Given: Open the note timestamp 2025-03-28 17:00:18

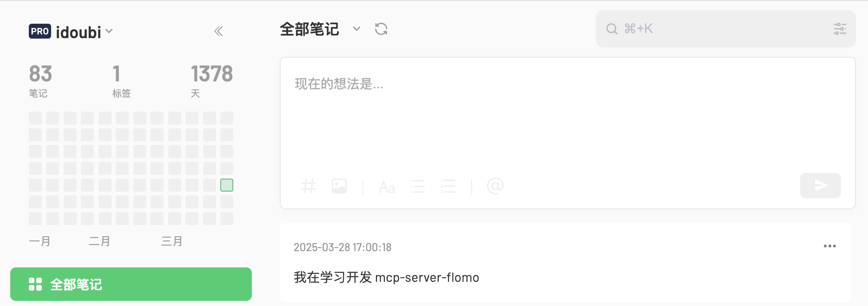Looking at the screenshot, I should pos(342,247).
